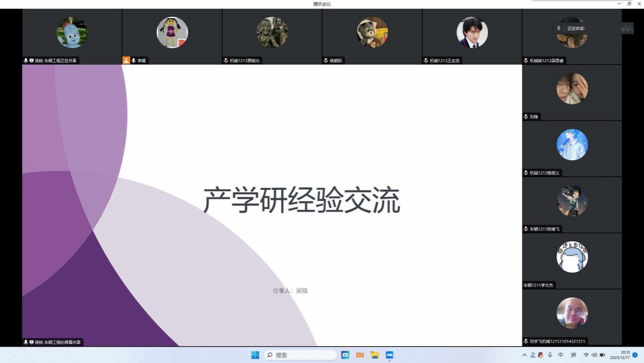Select the 车辆1211李文杰 participant avatar
Image resolution: width=644 pixels, height=363 pixels.
(572, 257)
